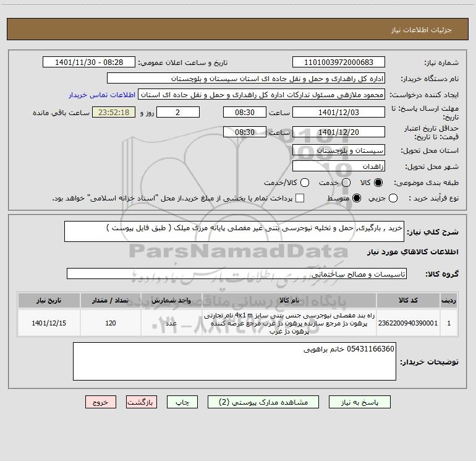
Task: Click the need date cell 1401/12/15
Action: pos(49,323)
